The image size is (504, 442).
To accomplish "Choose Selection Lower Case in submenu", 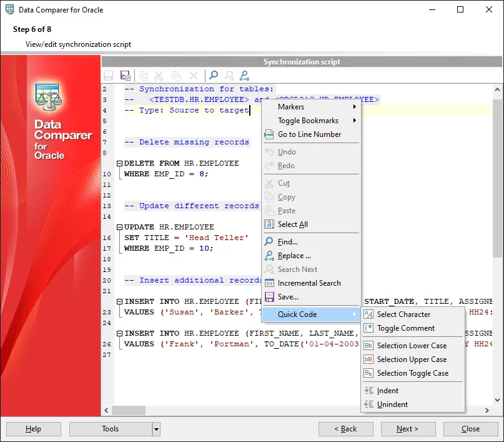I will (413, 346).
